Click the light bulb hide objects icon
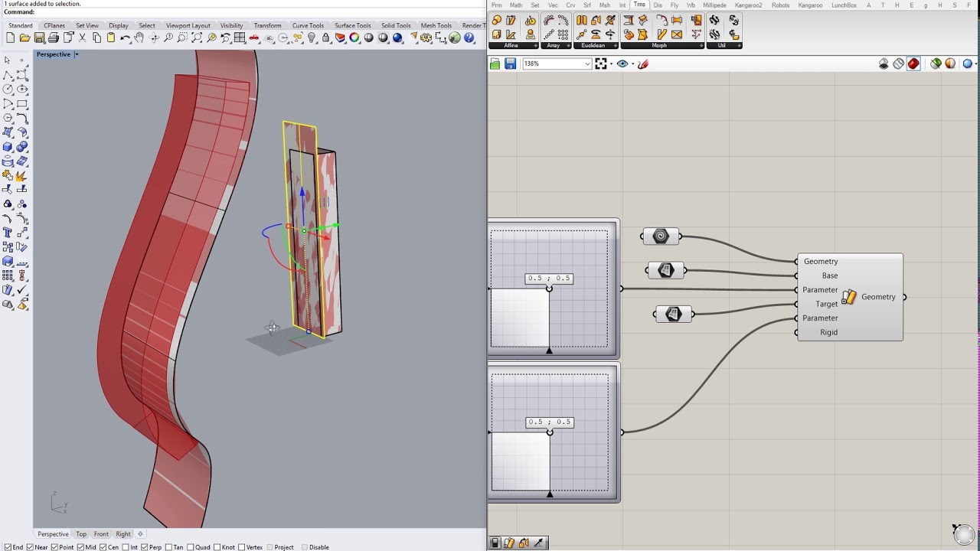The height and width of the screenshot is (551, 980). (312, 37)
